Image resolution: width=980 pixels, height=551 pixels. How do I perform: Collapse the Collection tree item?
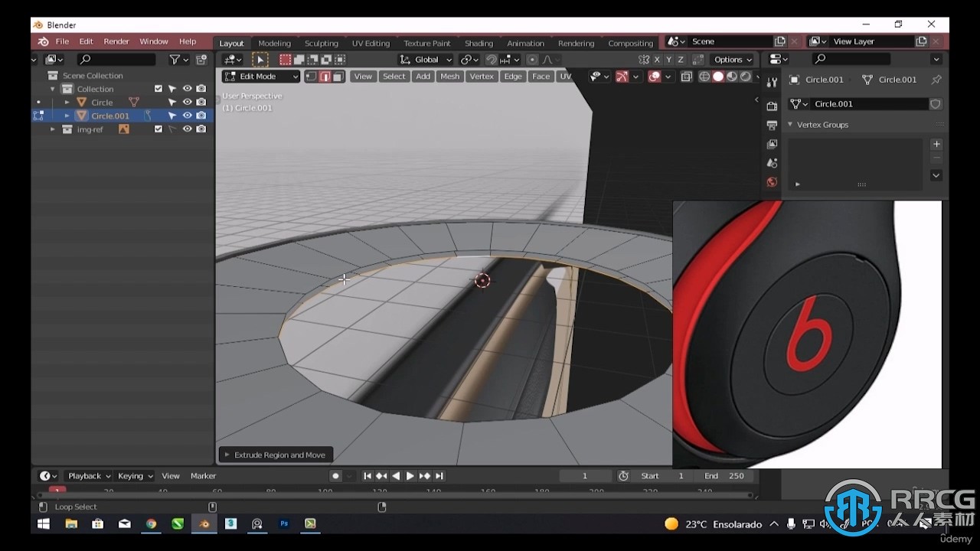point(53,90)
